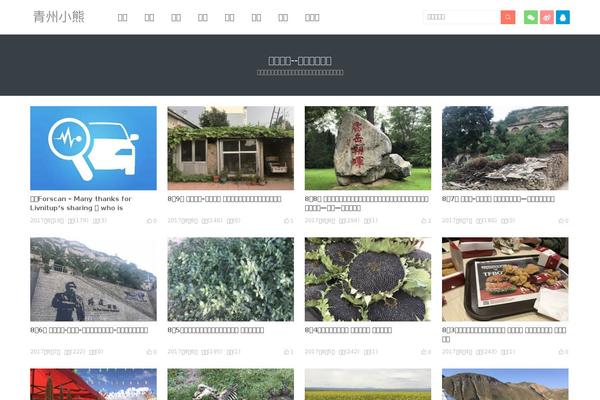Open the post title starting with 8□3

[x=504, y=335]
